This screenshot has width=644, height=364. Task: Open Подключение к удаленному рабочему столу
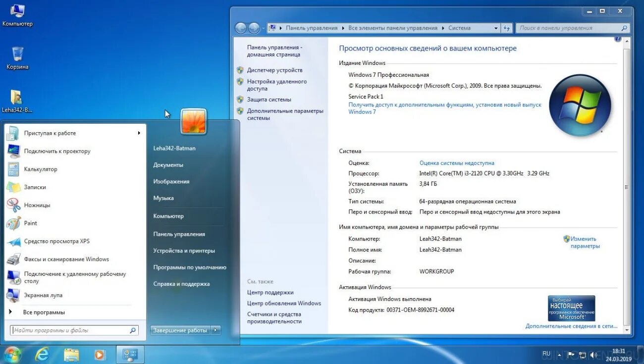75,277
